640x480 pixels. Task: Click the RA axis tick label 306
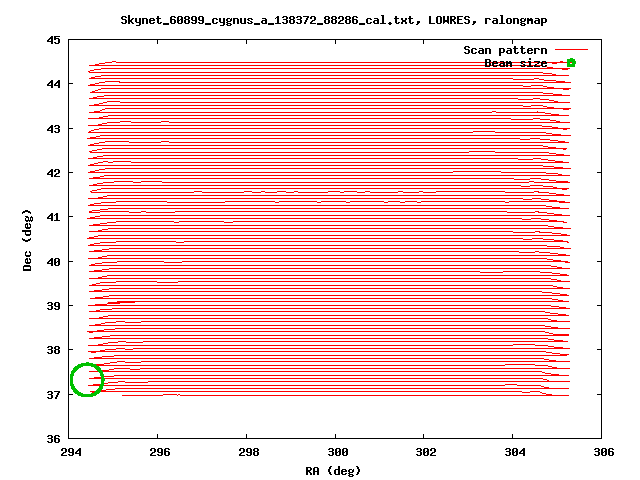[603, 452]
